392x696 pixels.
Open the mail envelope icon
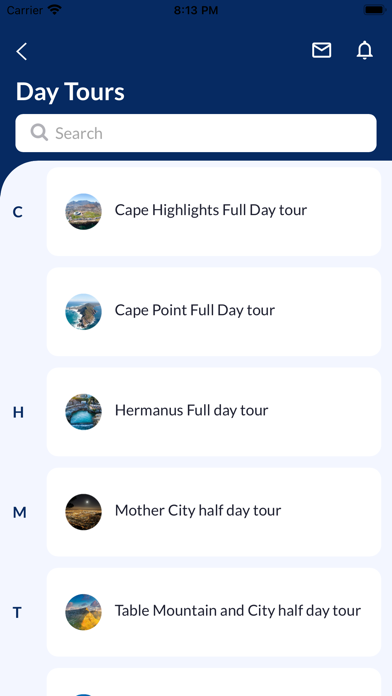tap(321, 50)
